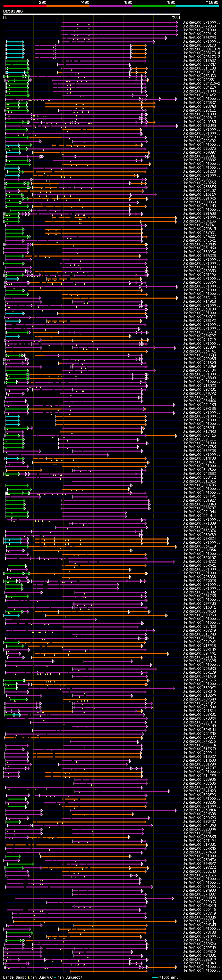Screen dimensions: 222x980
Task: Click sequence ID UniRef100_B9IAD8
Action: [x=199, y=213]
